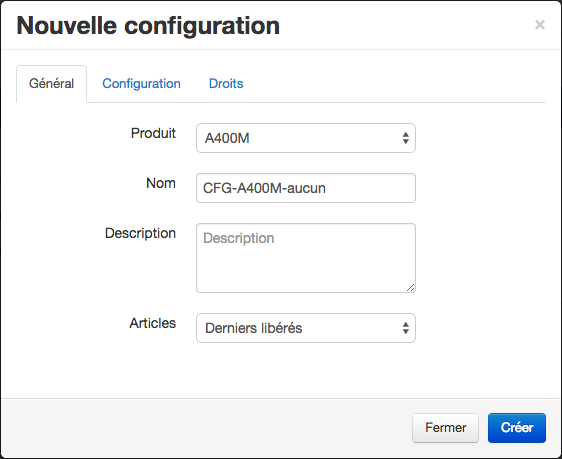
Task: Click the Derniers libérés selected value
Action: (x=253, y=328)
